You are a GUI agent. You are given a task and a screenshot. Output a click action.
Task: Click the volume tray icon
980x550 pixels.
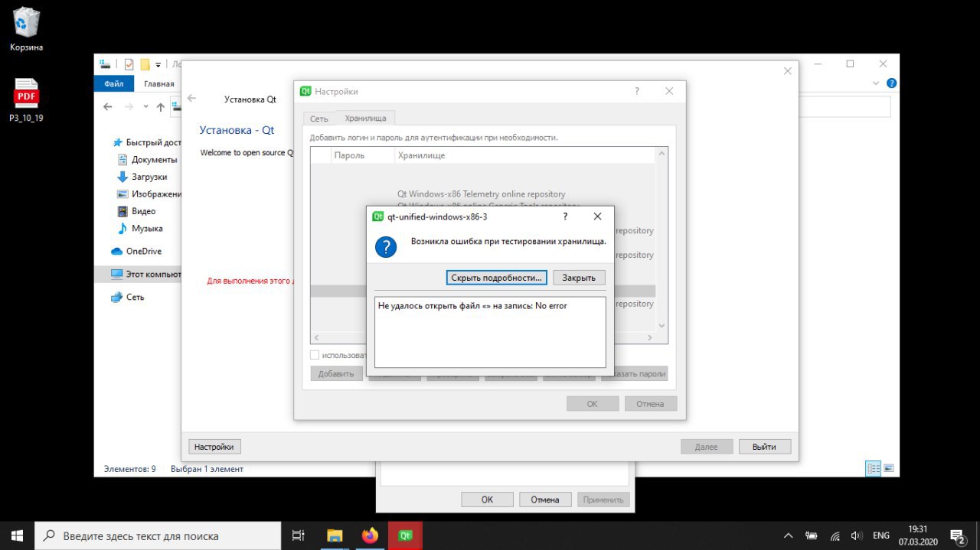click(x=857, y=535)
